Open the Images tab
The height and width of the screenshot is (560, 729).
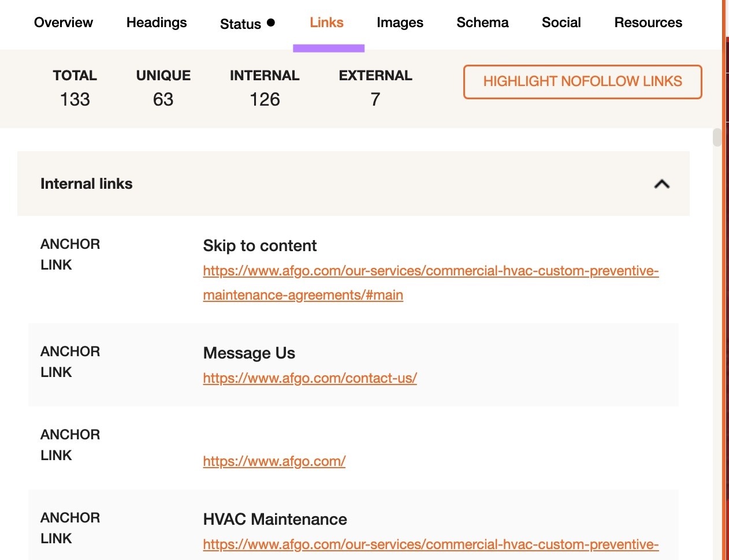(400, 22)
